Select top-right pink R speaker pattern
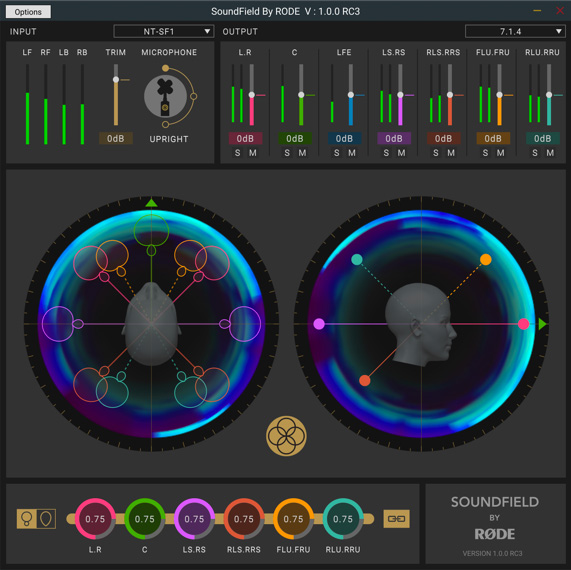Viewport: 571px width, 570px height. pyautogui.click(x=212, y=263)
